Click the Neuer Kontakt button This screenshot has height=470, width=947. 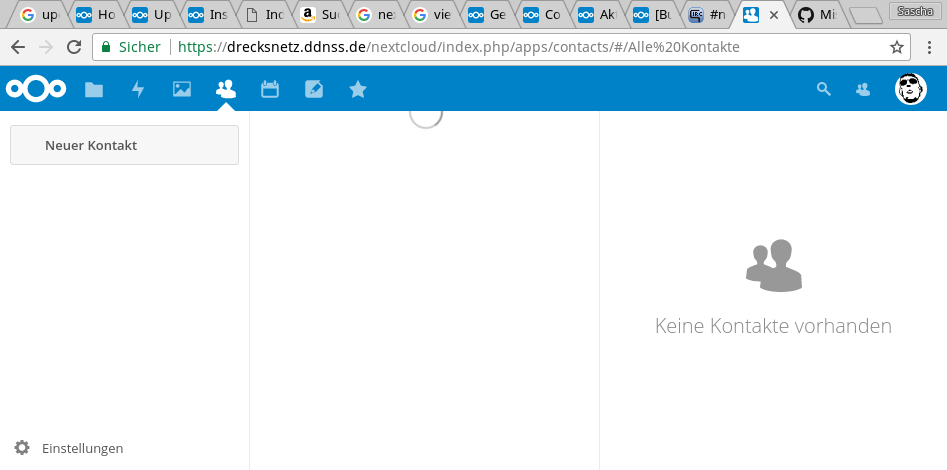pyautogui.click(x=124, y=145)
